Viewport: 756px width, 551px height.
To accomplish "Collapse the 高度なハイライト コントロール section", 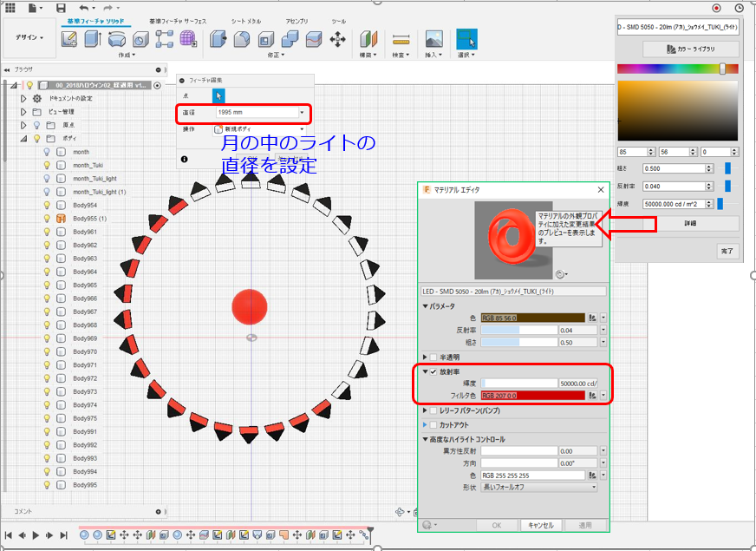I will point(425,440).
